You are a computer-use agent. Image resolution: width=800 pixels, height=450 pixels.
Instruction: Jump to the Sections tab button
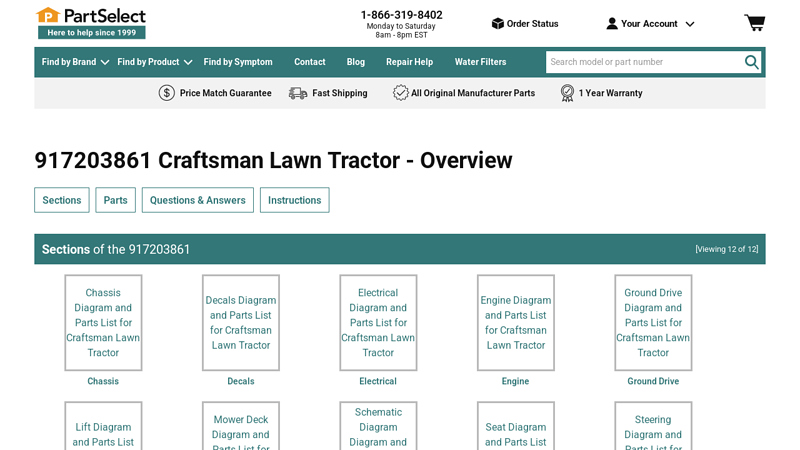click(62, 200)
